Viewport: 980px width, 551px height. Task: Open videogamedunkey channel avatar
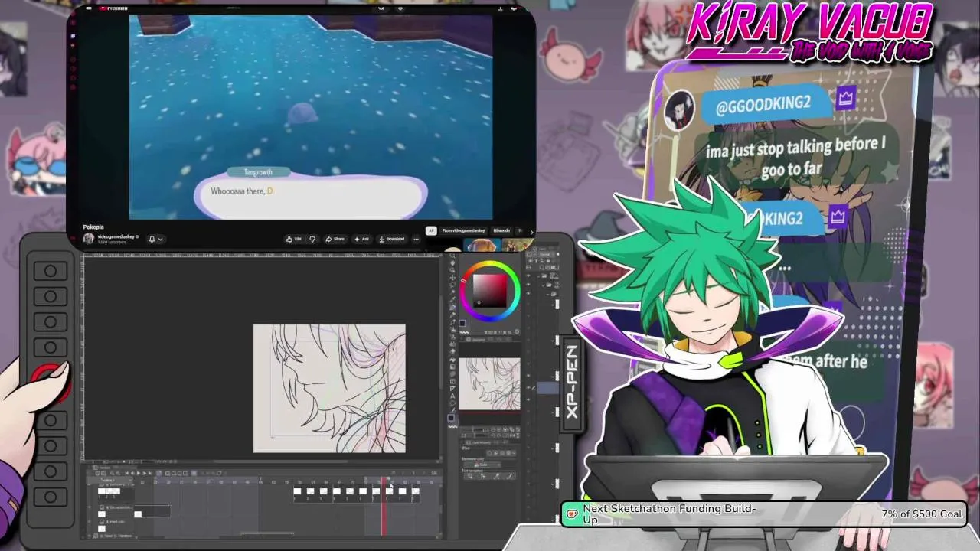[88, 238]
